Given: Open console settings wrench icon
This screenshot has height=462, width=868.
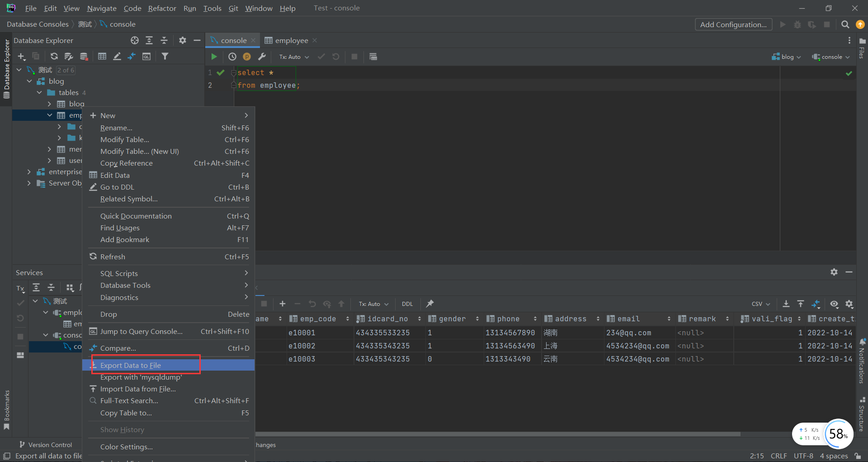Looking at the screenshot, I should [x=262, y=57].
